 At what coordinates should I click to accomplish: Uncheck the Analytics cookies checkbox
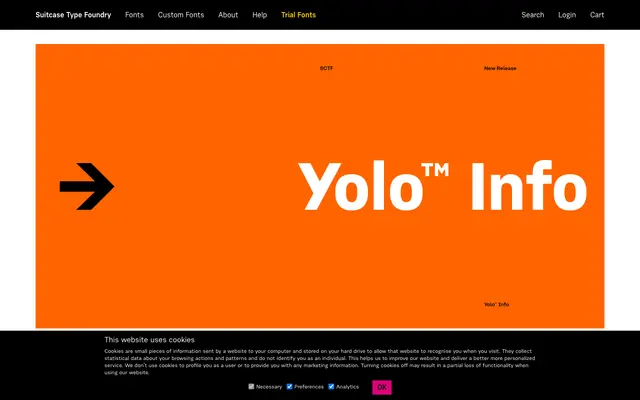(x=331, y=386)
